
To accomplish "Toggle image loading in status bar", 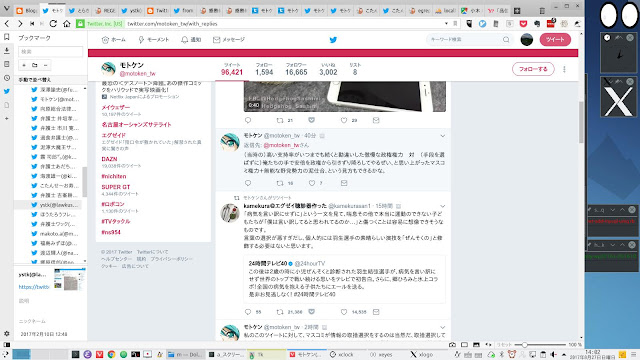I will click(476, 345).
